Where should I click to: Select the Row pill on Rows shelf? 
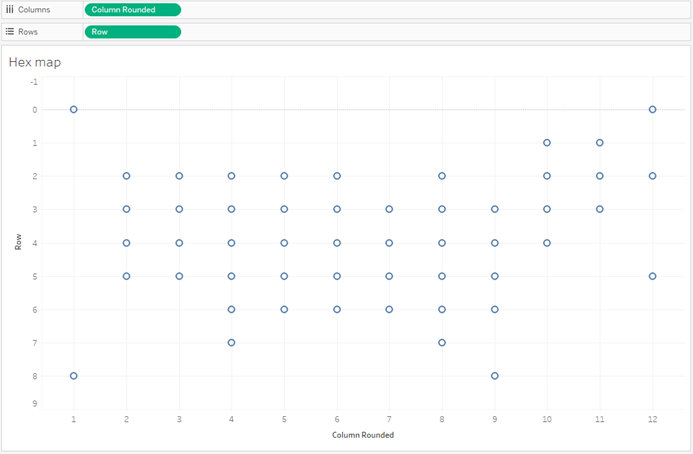pos(132,31)
